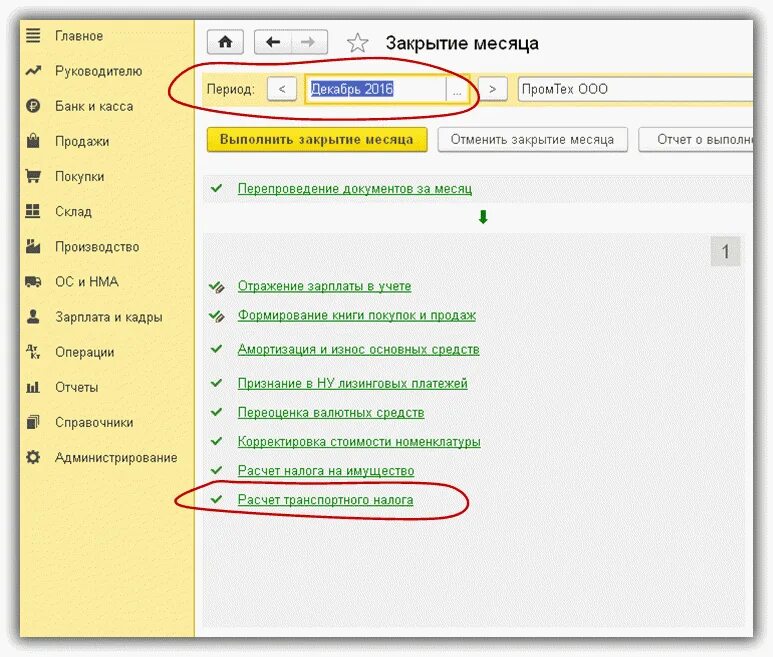Open Производство section
The width and height of the screenshot is (773, 657).
pyautogui.click(x=97, y=246)
